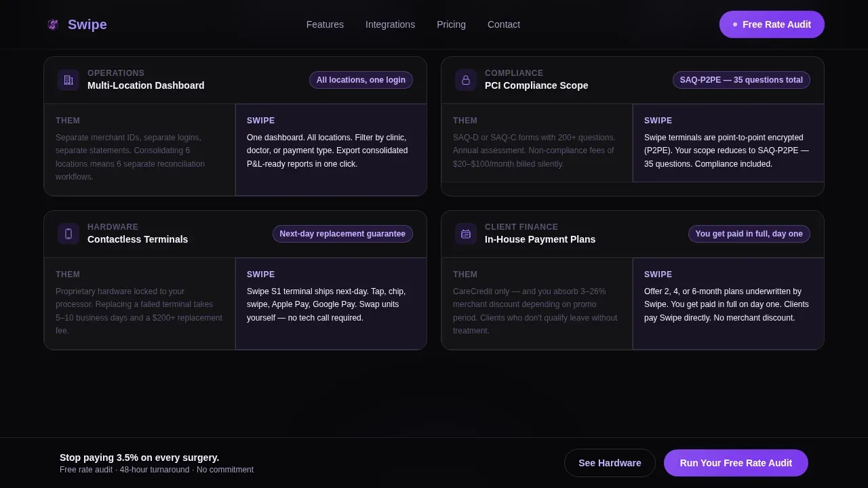Click the See Hardware button
Screen dimensions: 868x488
[610, 463]
